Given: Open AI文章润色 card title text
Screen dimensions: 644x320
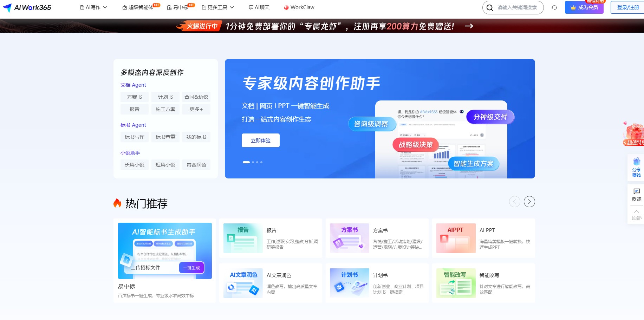Looking at the screenshot, I should 279,275.
